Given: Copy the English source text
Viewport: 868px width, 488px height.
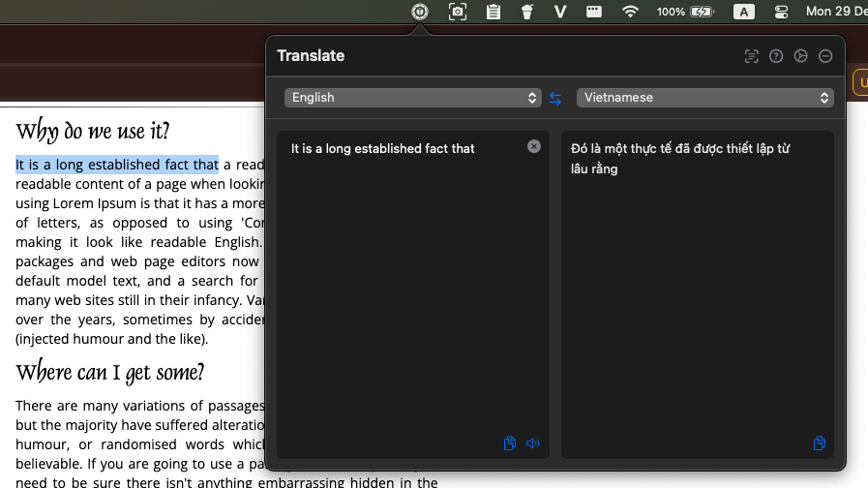Looking at the screenshot, I should 510,443.
